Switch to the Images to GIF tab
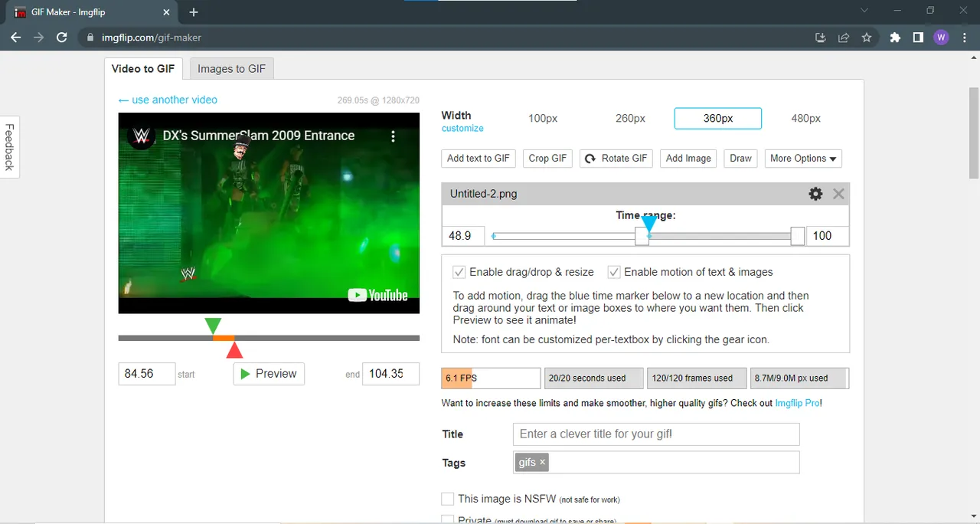This screenshot has width=980, height=524. tap(232, 68)
